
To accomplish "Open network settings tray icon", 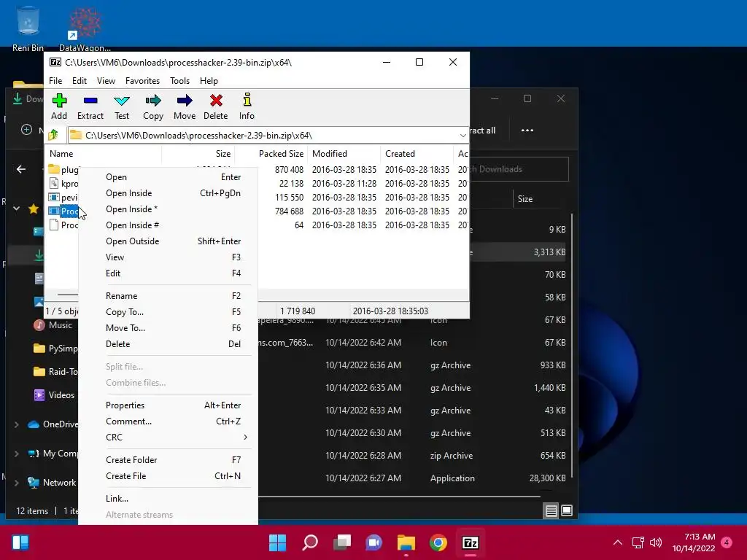I will [638, 542].
